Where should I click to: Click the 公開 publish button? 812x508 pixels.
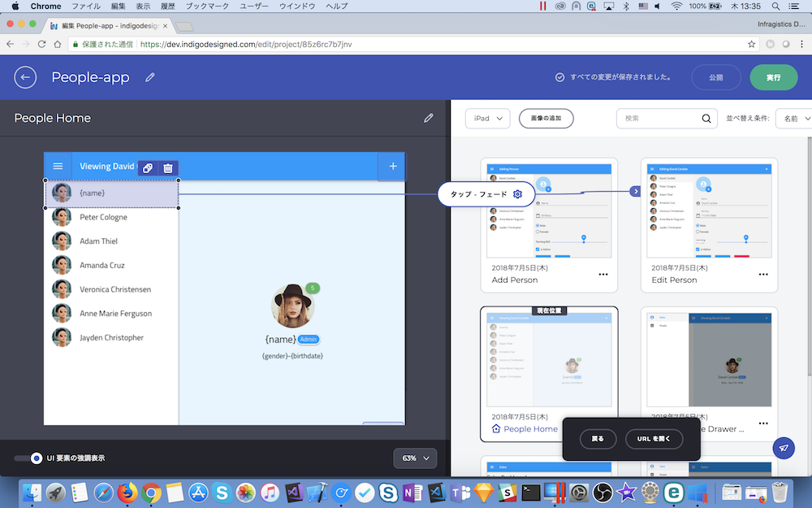tap(715, 77)
